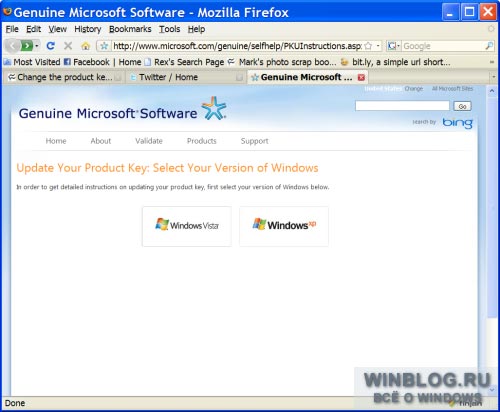Open the search engine selector dropdown

pos(394,46)
